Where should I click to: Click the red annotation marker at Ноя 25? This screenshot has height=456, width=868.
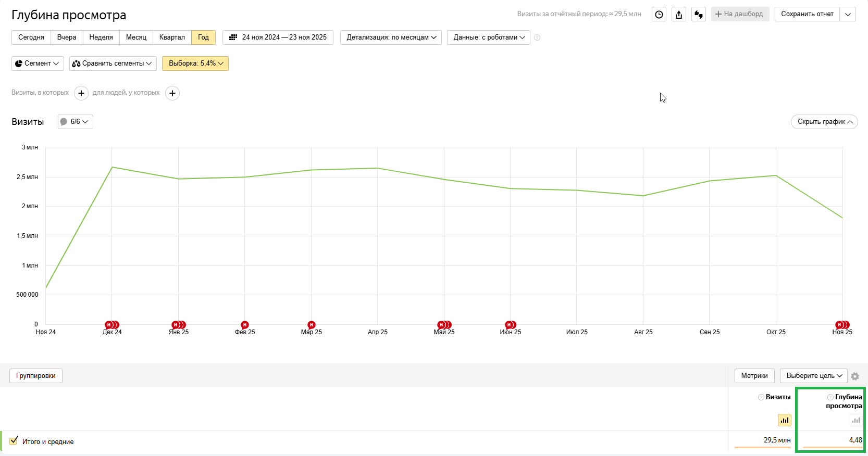[842, 325]
